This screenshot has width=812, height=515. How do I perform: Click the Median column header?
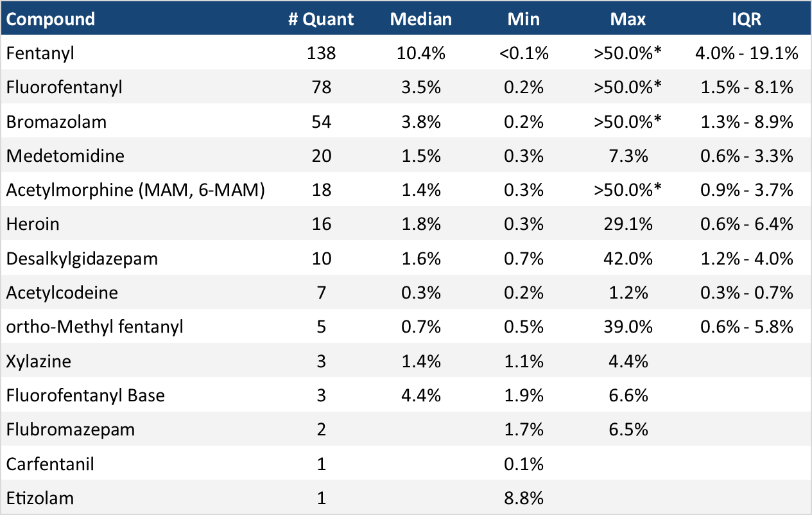click(x=420, y=19)
